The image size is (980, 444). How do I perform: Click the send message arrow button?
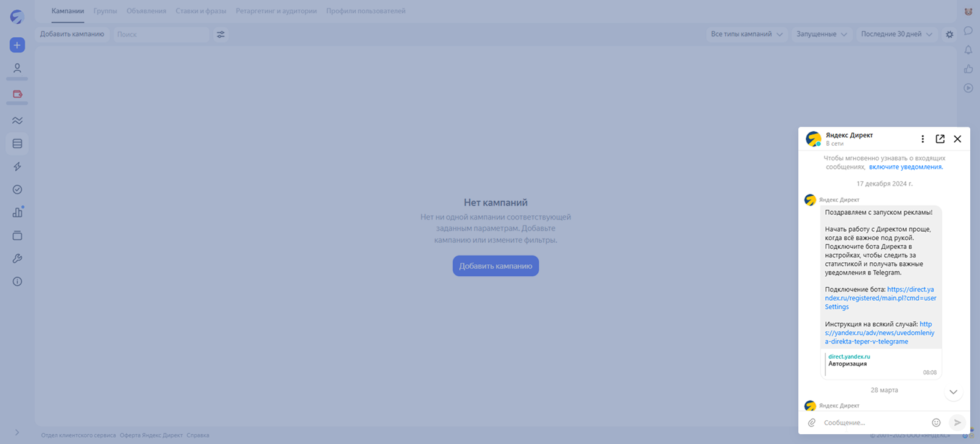(x=957, y=423)
